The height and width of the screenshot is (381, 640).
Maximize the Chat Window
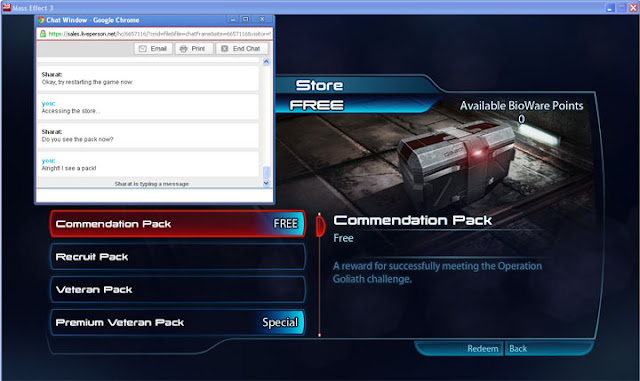[245, 19]
